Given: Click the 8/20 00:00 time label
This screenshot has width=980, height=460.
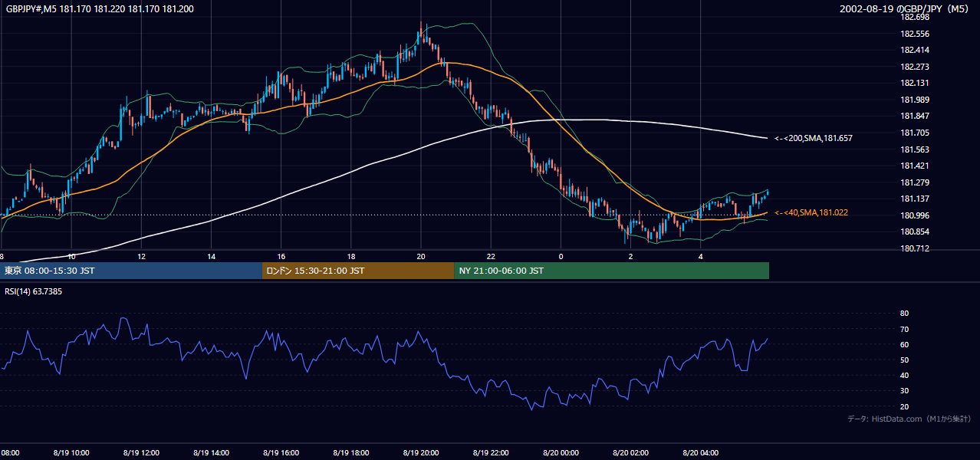Looking at the screenshot, I should click(x=561, y=453).
